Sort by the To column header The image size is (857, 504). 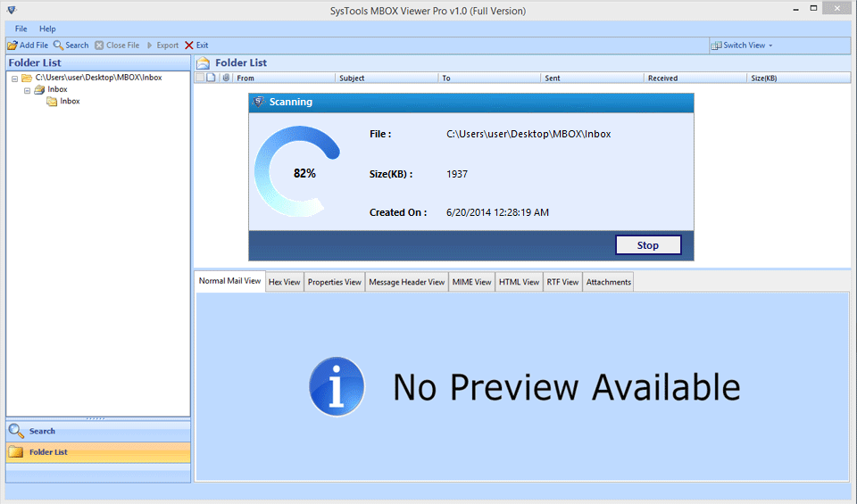coord(489,78)
